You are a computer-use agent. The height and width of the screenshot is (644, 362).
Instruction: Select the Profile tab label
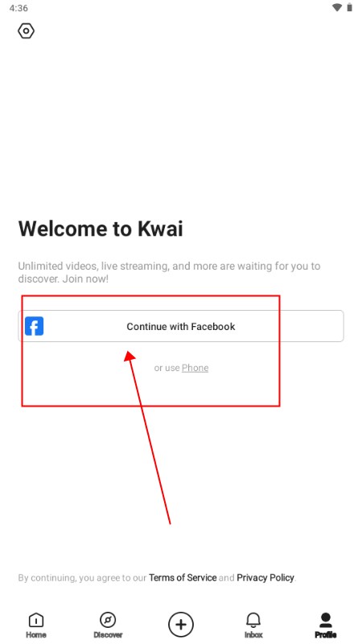tap(326, 634)
